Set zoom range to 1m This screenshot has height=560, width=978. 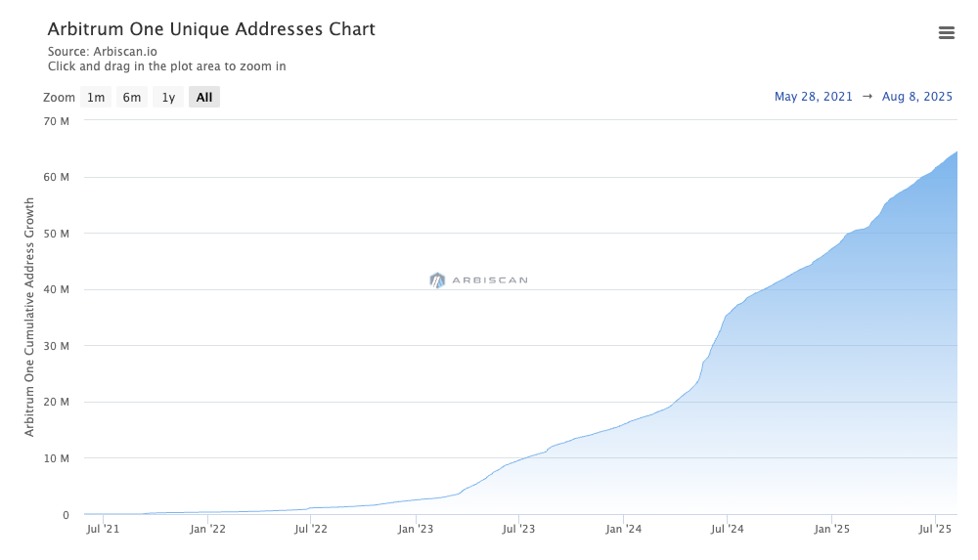pyautogui.click(x=96, y=98)
